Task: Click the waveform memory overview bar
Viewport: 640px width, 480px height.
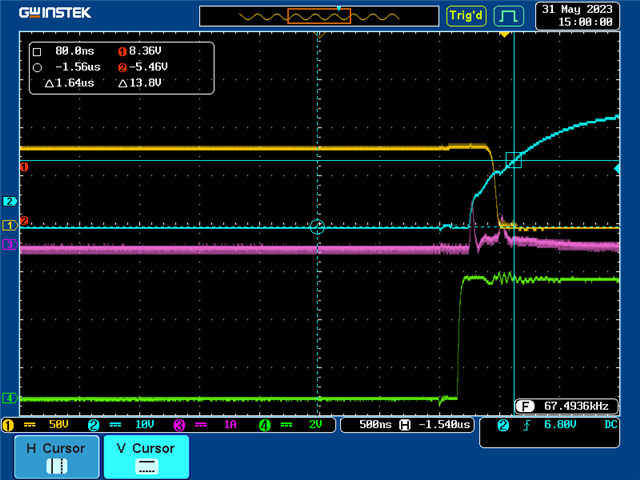Action: (319, 16)
